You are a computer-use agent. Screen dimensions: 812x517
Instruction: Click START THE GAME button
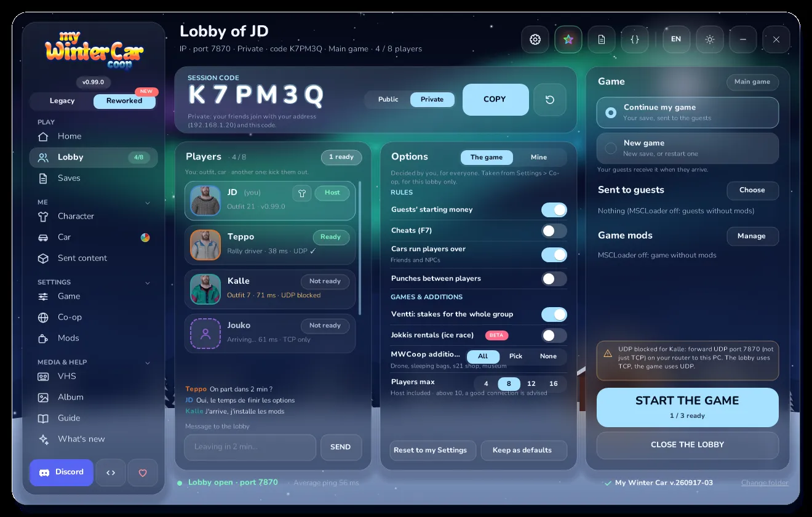pyautogui.click(x=688, y=407)
